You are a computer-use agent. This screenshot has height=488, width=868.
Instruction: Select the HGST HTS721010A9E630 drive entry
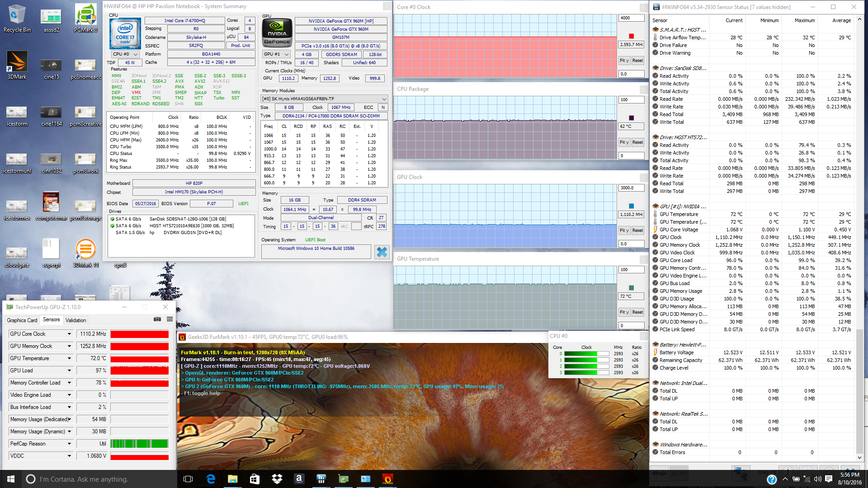pos(181,226)
